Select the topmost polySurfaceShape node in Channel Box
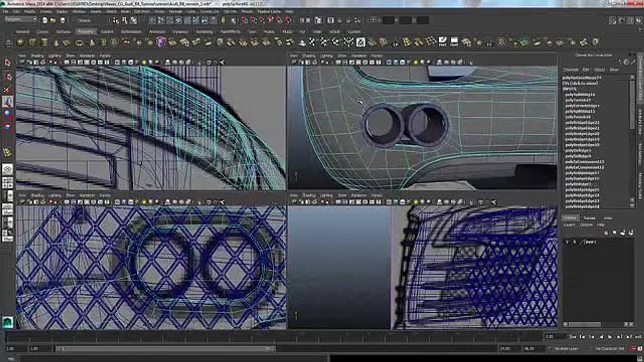This screenshot has width=644, height=362. pos(582,78)
